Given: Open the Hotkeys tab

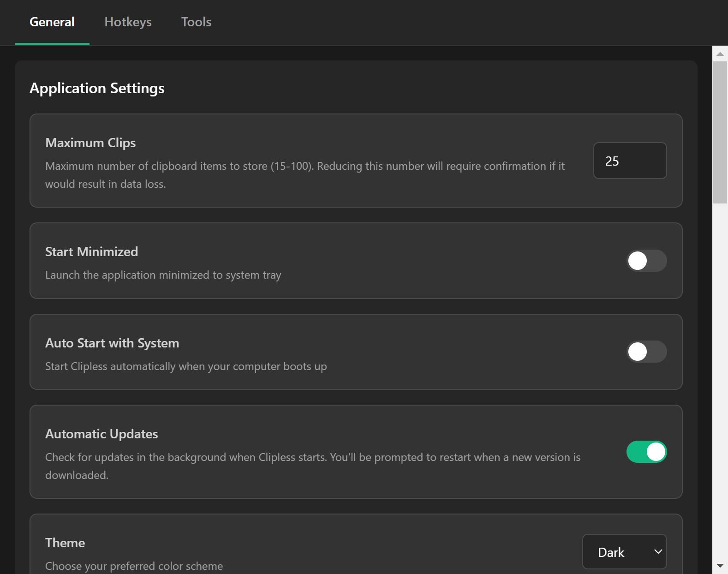Looking at the screenshot, I should click(x=128, y=22).
